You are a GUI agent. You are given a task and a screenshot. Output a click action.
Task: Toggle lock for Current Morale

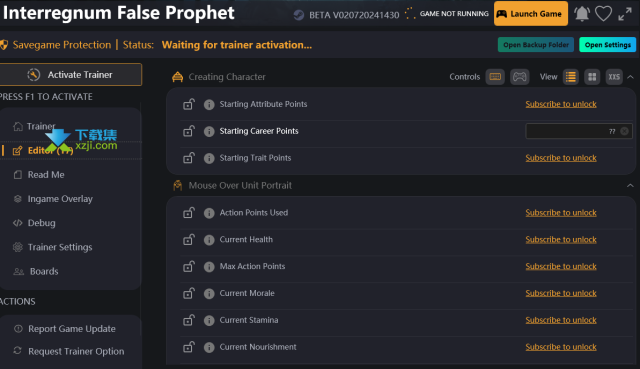coord(189,293)
